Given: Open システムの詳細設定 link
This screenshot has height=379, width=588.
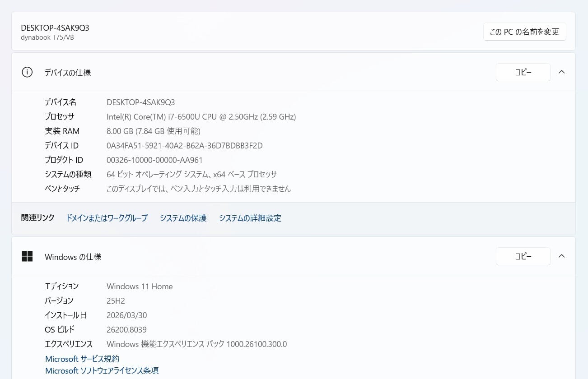Looking at the screenshot, I should [x=250, y=218].
